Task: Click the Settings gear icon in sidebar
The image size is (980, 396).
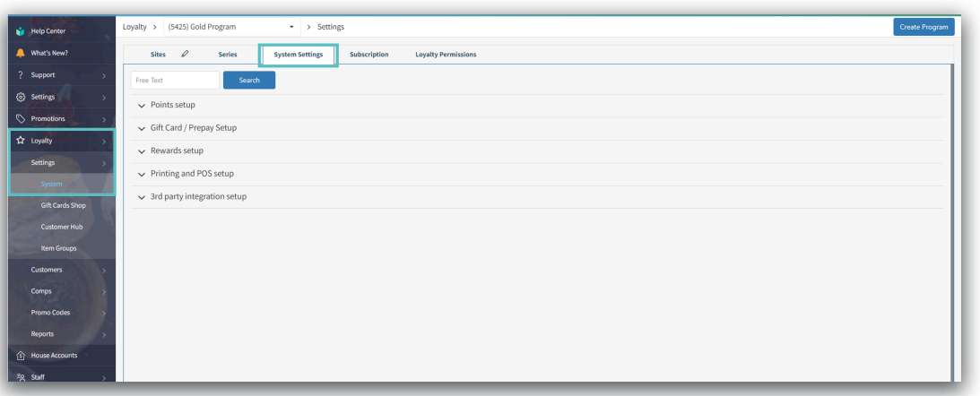Action: tap(20, 97)
